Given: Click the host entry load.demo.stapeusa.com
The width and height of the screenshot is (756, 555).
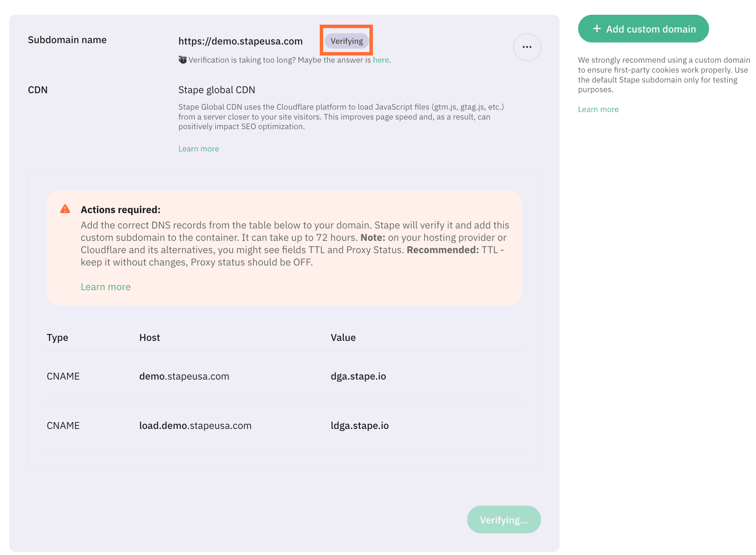Looking at the screenshot, I should 195,425.
